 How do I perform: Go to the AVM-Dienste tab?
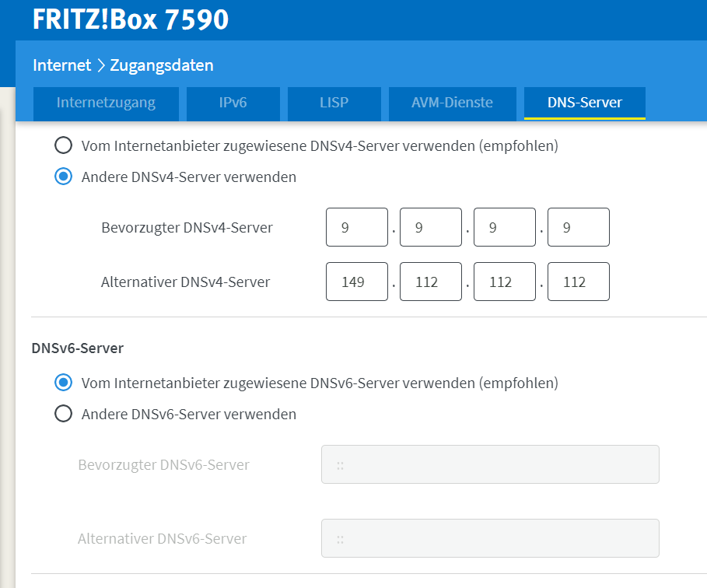[452, 103]
